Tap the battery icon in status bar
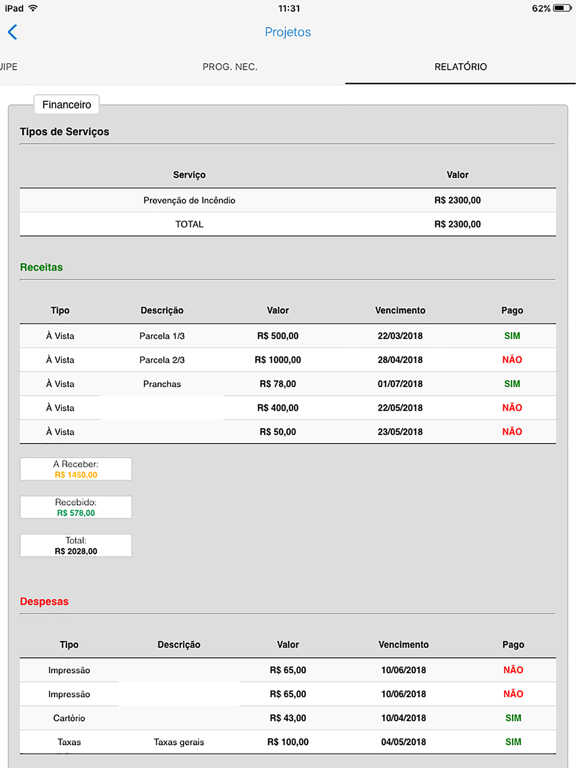The width and height of the screenshot is (576, 768). point(562,8)
